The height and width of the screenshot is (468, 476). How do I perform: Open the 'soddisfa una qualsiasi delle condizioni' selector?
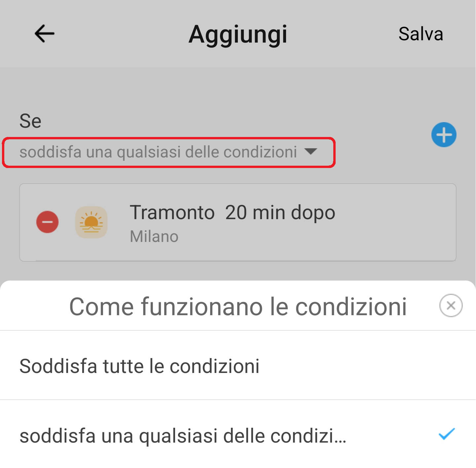coord(168,152)
